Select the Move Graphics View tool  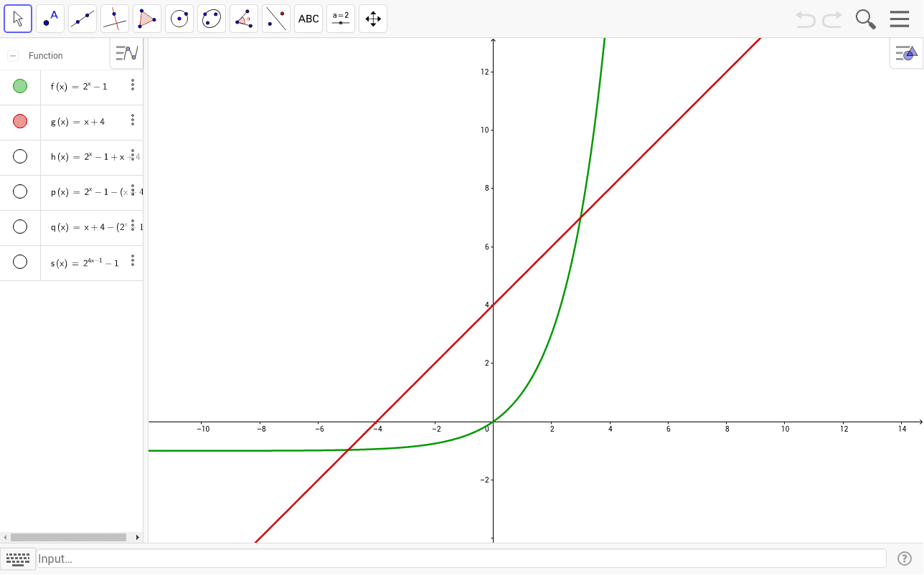[x=373, y=19]
